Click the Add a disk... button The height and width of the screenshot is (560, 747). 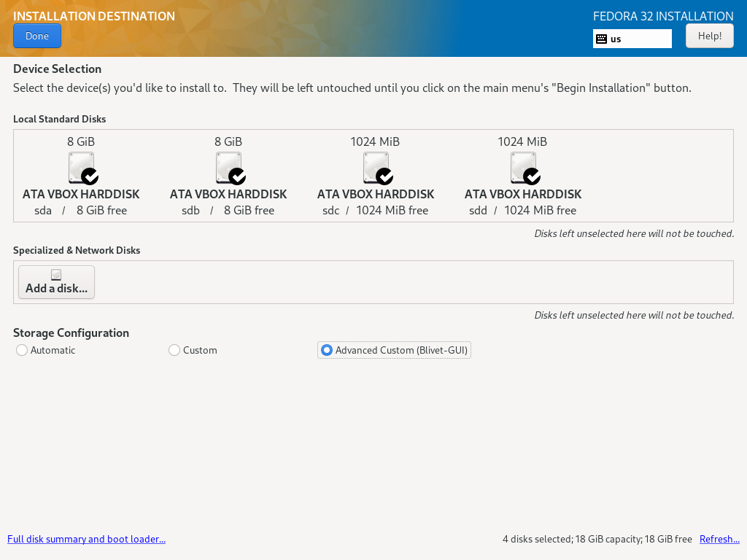[56, 282]
